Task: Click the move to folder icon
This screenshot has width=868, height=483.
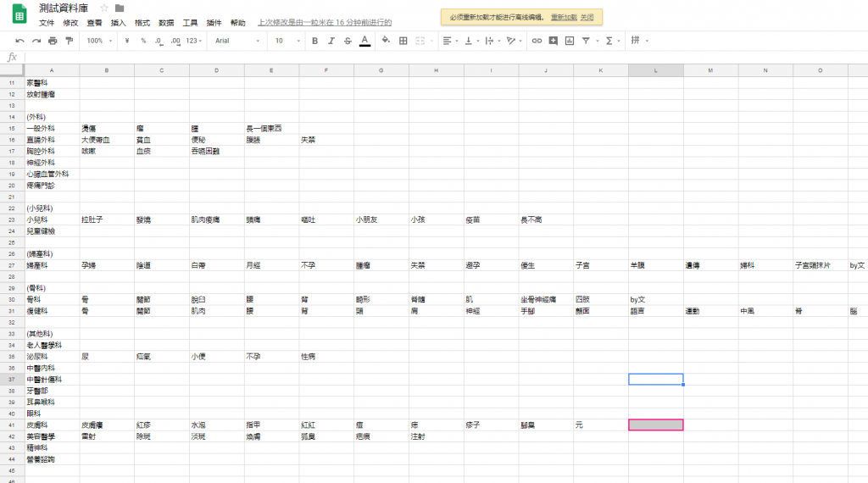Action: click(x=120, y=8)
